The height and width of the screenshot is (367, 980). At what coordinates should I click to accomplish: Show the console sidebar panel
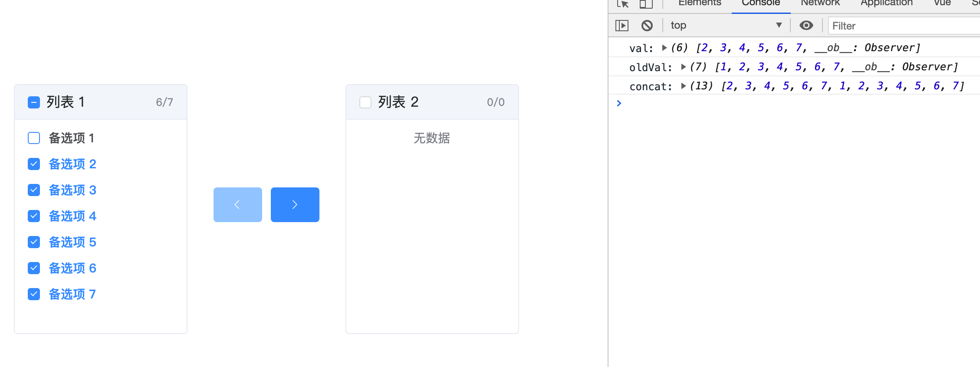(622, 26)
